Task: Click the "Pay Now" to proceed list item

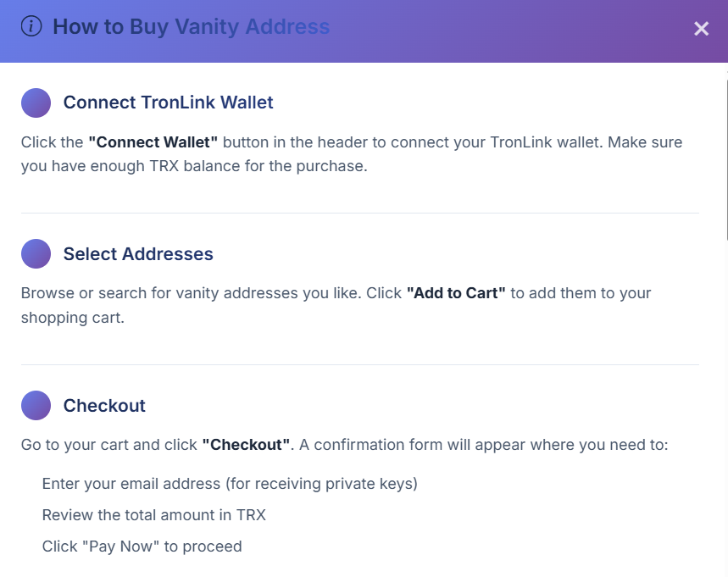Action: pos(142,546)
